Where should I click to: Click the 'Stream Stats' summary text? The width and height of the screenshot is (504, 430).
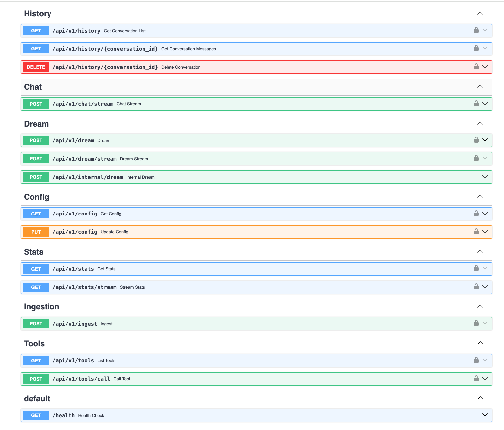pyautogui.click(x=132, y=287)
